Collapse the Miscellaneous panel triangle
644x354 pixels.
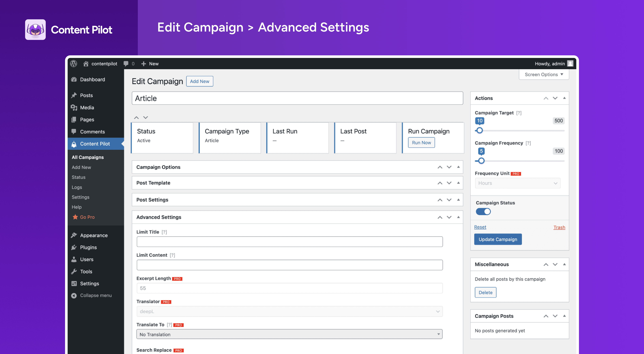[x=564, y=264]
